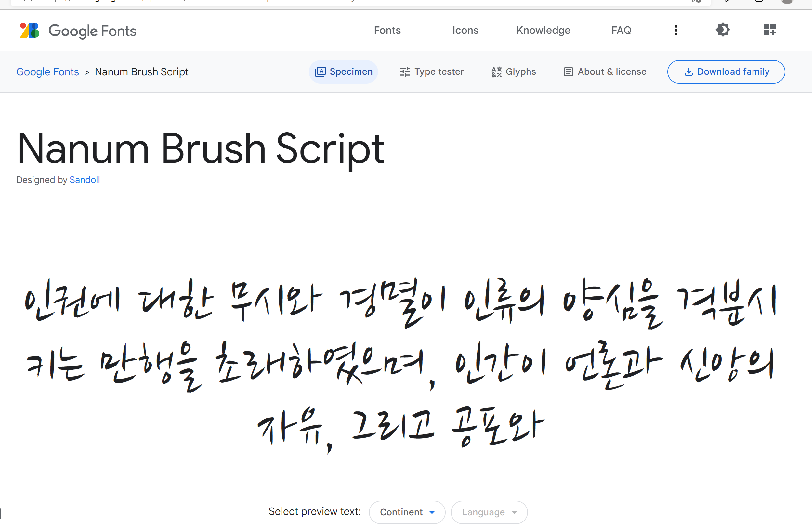Click Nanum Brush Script breadcrumb text
The image size is (812, 527).
click(x=142, y=71)
